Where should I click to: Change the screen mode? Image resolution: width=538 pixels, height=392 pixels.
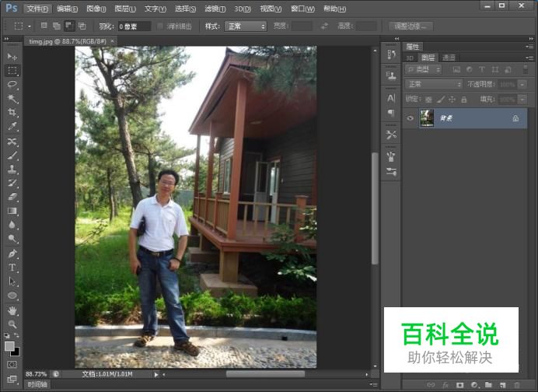[x=12, y=379]
